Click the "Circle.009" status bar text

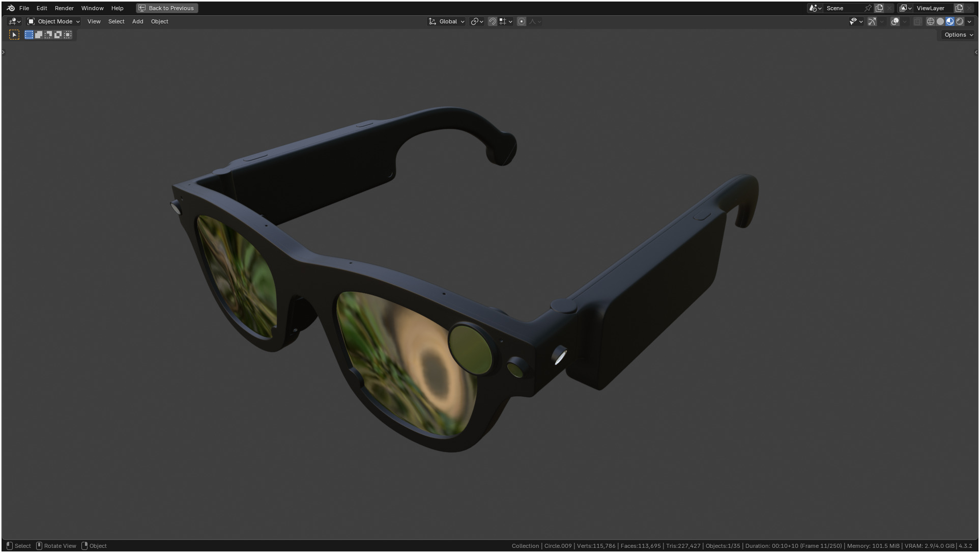pos(558,546)
